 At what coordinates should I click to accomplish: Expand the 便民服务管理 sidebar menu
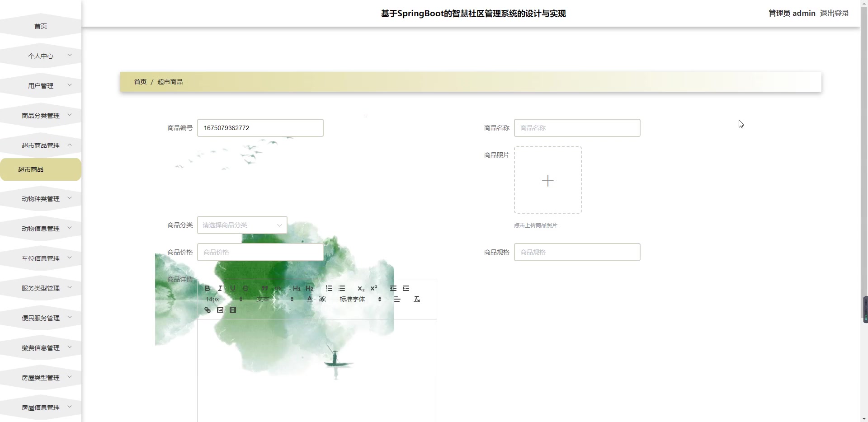(41, 318)
